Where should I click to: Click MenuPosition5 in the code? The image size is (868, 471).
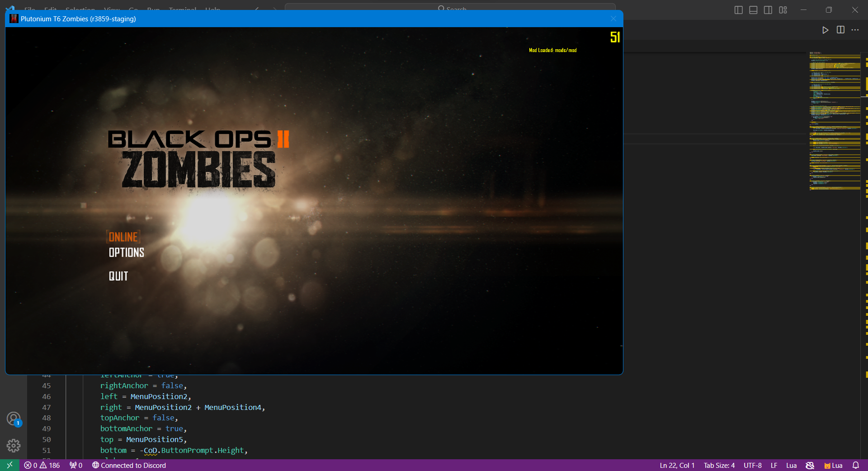pyautogui.click(x=155, y=439)
